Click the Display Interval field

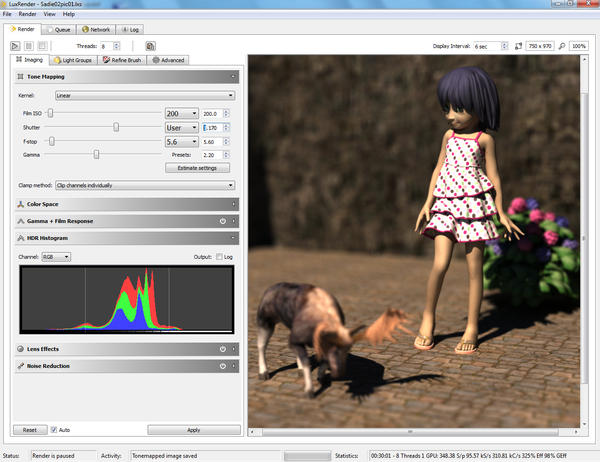click(x=487, y=46)
